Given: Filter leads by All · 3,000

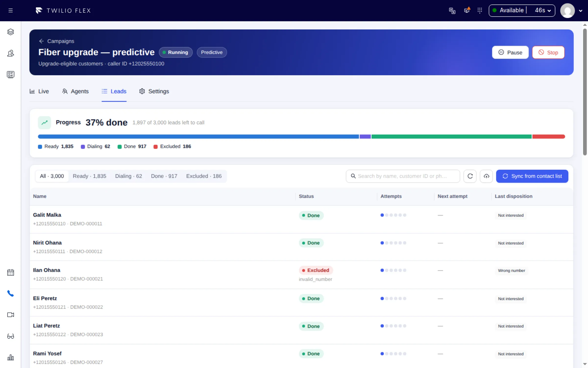Looking at the screenshot, I should 52,176.
